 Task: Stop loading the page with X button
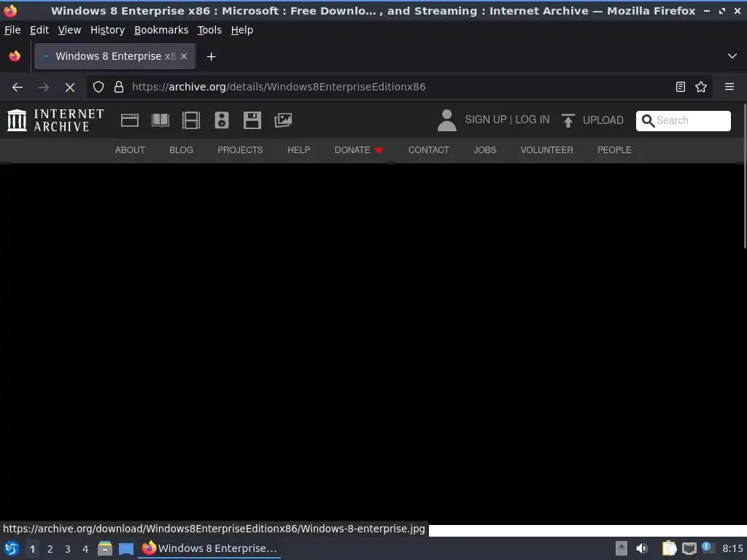click(70, 87)
